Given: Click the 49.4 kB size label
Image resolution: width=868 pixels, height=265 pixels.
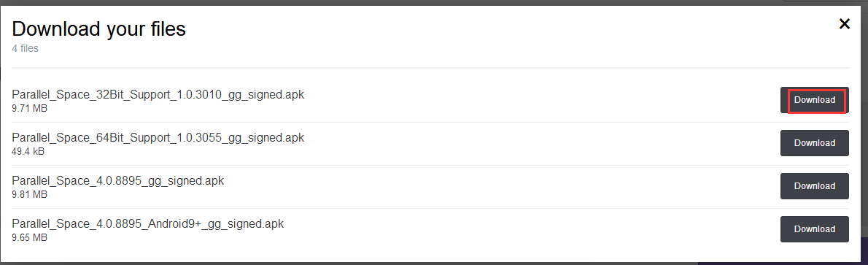Looking at the screenshot, I should tap(28, 151).
